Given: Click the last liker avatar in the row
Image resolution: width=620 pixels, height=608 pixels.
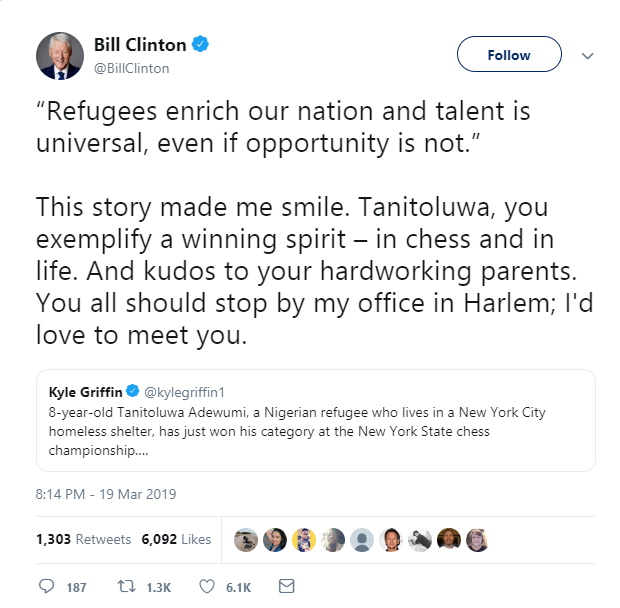Looking at the screenshot, I should tap(478, 540).
